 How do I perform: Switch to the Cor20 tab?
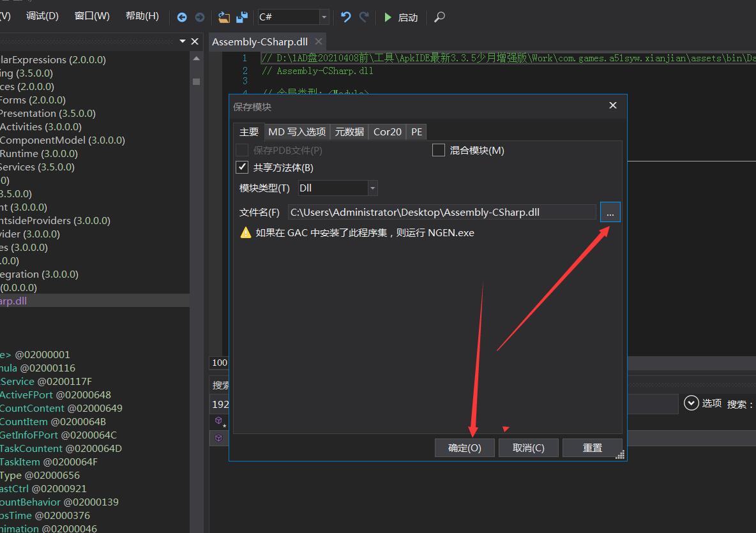(x=387, y=132)
